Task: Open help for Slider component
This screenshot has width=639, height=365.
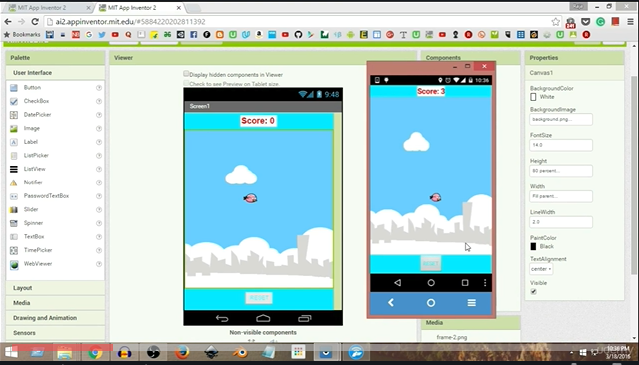Action: (x=99, y=209)
